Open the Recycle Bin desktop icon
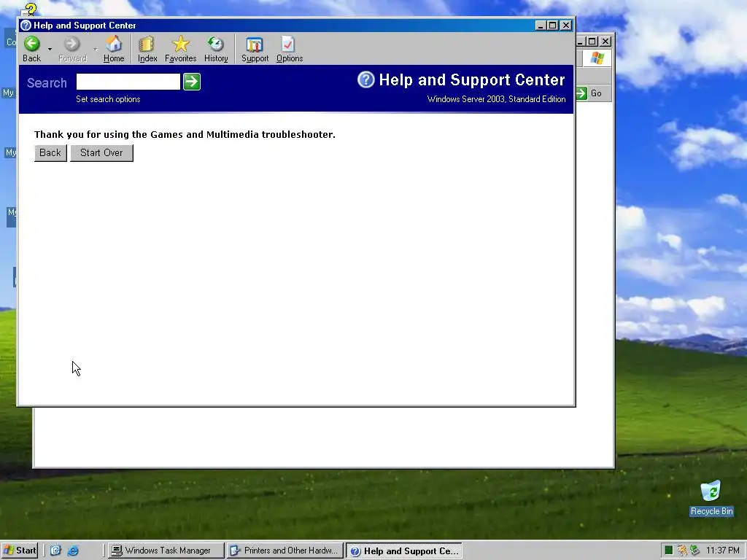 (x=711, y=498)
